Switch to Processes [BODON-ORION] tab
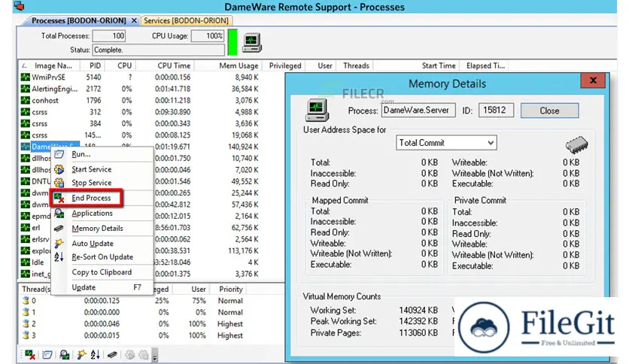 tap(78, 20)
